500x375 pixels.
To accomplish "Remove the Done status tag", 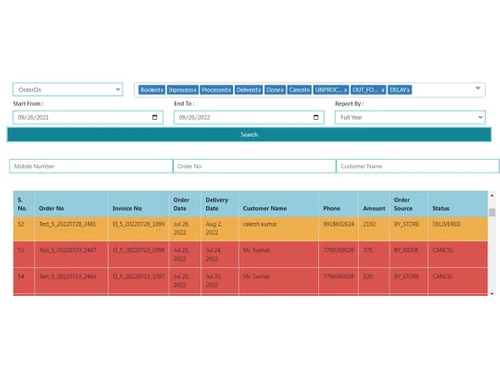I will point(282,90).
